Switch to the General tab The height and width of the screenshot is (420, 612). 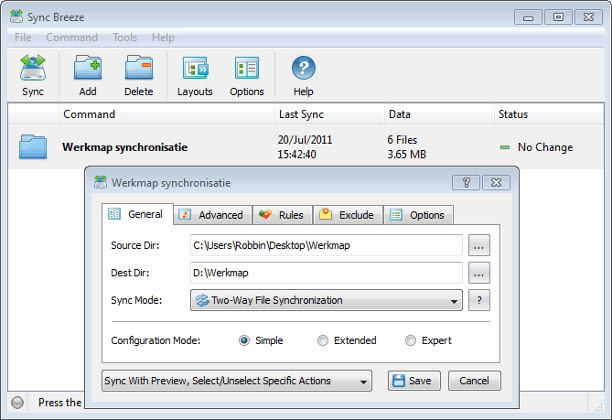point(137,214)
